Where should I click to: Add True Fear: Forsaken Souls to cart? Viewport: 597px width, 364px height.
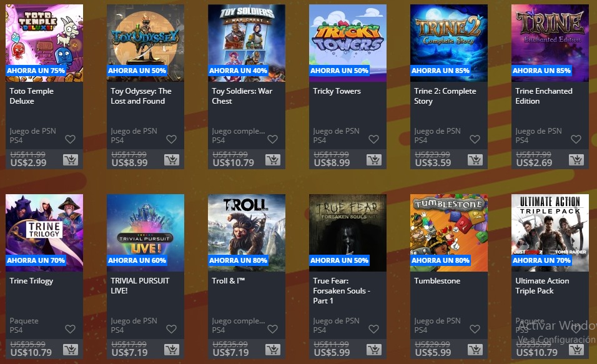(x=374, y=350)
